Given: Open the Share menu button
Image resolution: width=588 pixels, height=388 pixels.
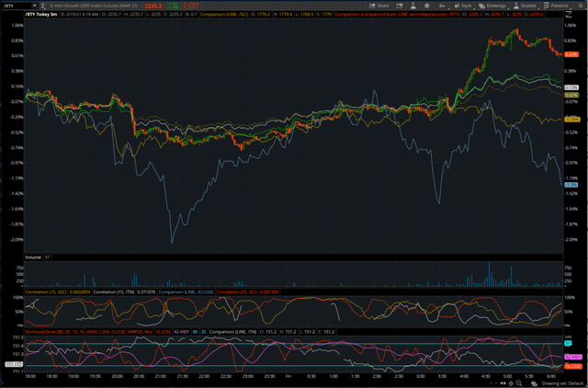Looking at the screenshot, I should [x=379, y=6].
